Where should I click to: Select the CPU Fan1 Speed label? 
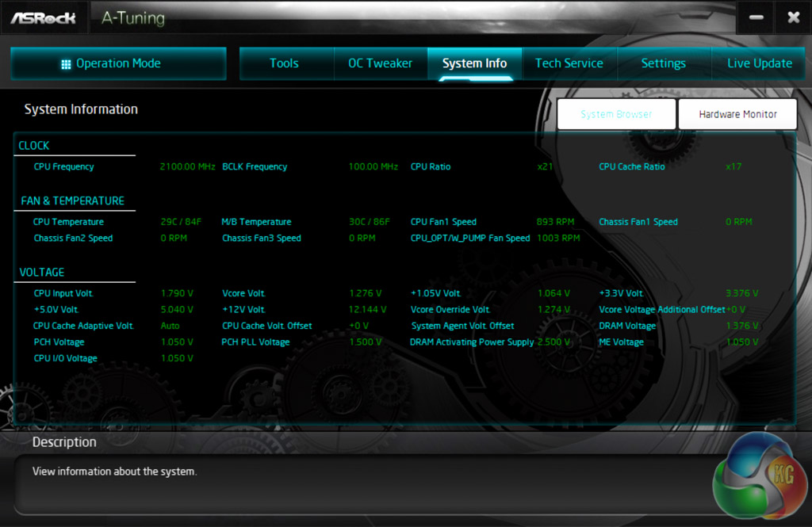coord(443,222)
